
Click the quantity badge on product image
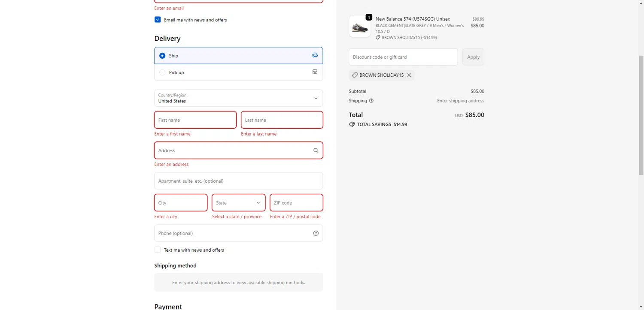point(369,17)
